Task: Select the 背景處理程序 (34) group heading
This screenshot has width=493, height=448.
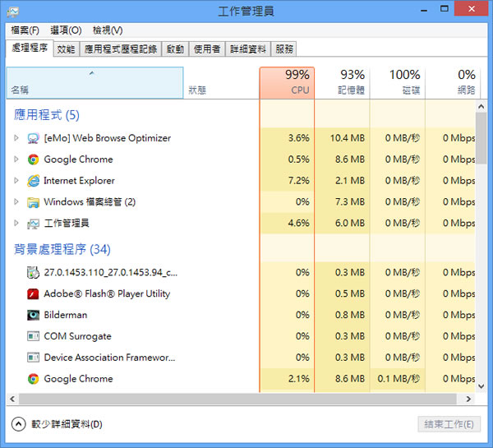Action: point(62,249)
